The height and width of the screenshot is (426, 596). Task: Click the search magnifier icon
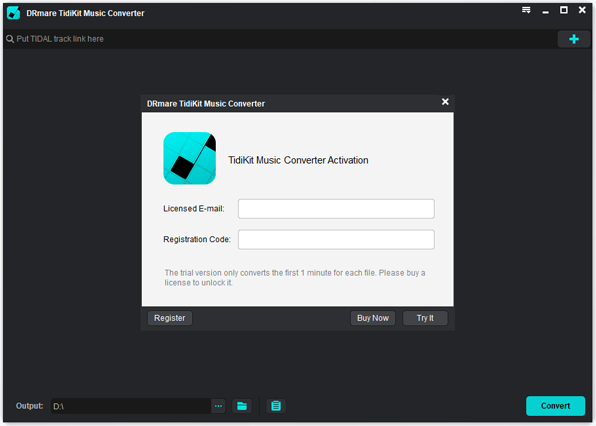[x=10, y=39]
